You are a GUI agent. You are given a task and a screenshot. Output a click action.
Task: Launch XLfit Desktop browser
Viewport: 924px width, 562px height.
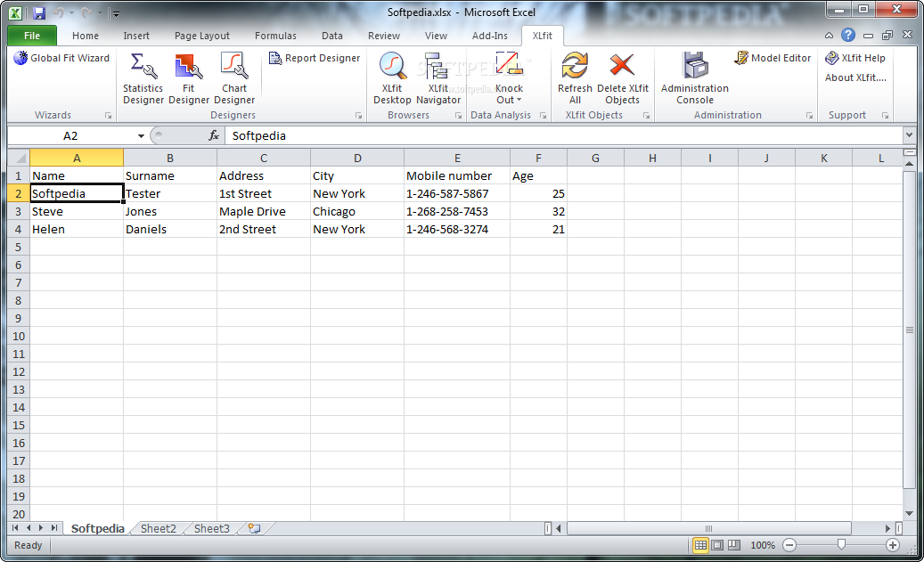pyautogui.click(x=392, y=78)
